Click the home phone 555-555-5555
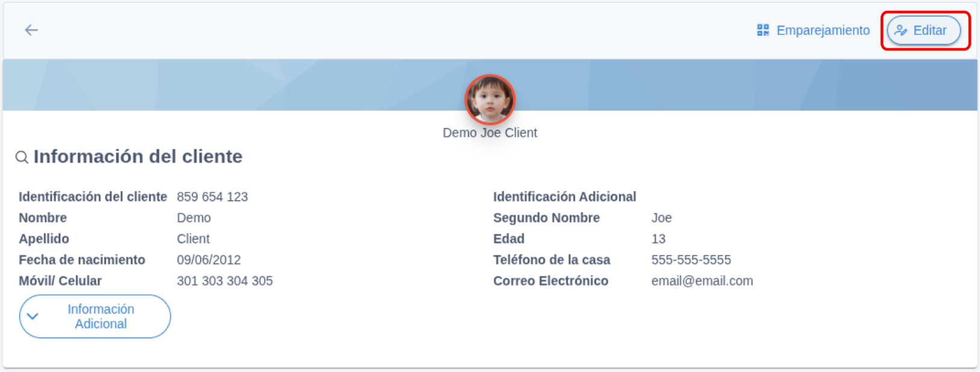 click(x=691, y=260)
